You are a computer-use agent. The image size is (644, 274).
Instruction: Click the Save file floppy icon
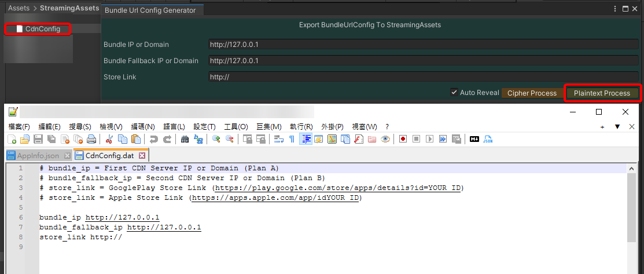pyautogui.click(x=38, y=139)
